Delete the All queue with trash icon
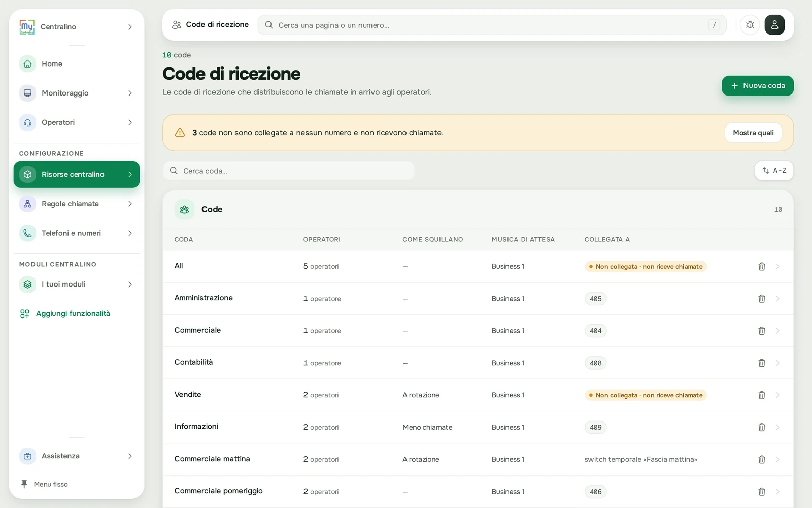Viewport: 812px width, 508px height. (x=762, y=266)
